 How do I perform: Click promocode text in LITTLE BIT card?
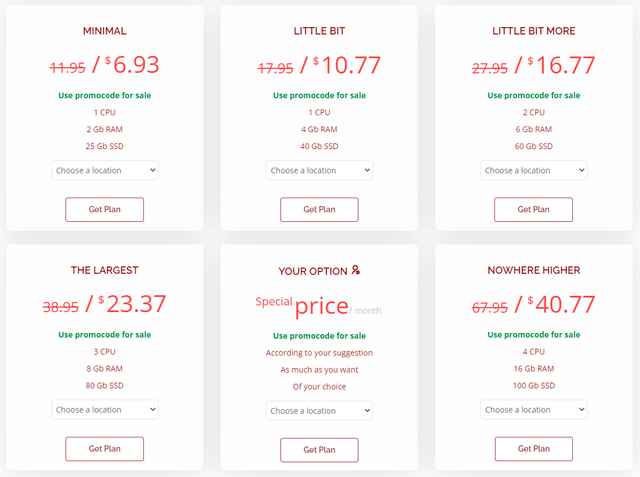tap(319, 95)
